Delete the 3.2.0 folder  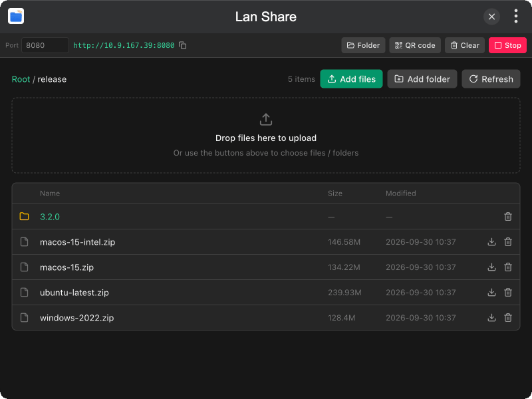(x=508, y=217)
